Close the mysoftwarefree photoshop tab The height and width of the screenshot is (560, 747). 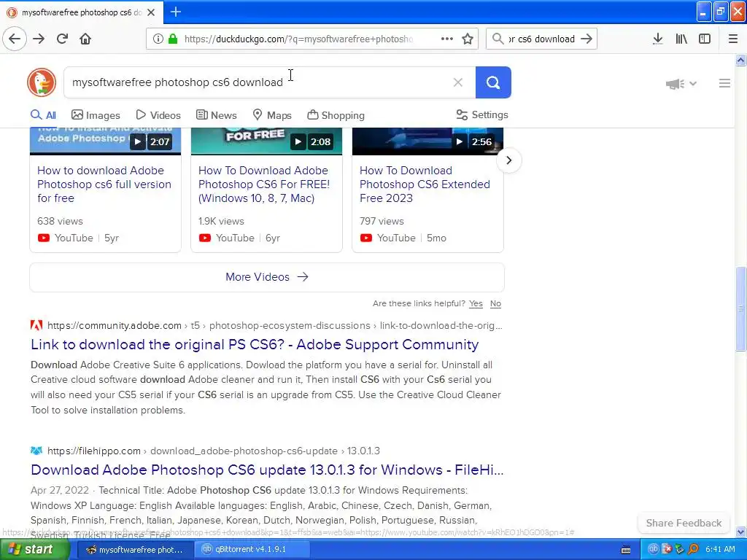coord(151,12)
